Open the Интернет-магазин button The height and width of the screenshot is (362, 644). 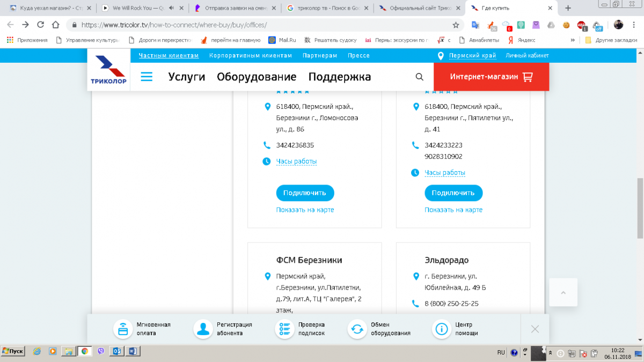pyautogui.click(x=491, y=77)
